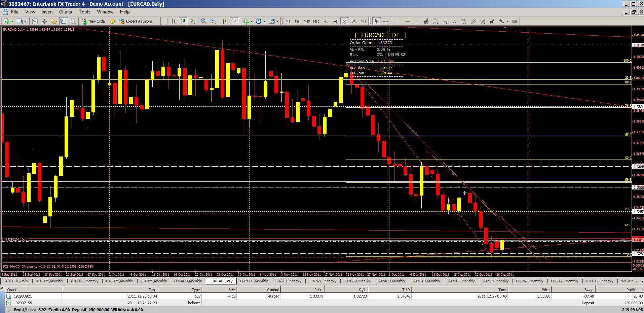
Task: Switch chart to Bar Chart mode
Action: tap(174, 21)
